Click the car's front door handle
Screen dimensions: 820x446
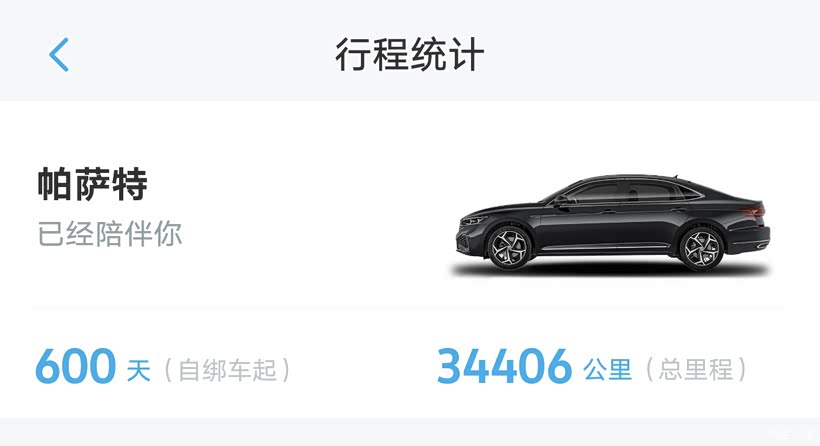609,212
